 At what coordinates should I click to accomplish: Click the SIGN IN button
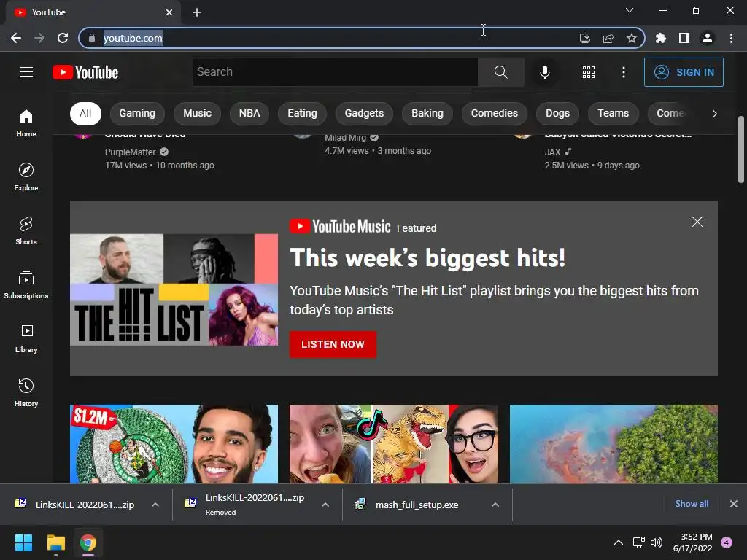pyautogui.click(x=684, y=72)
